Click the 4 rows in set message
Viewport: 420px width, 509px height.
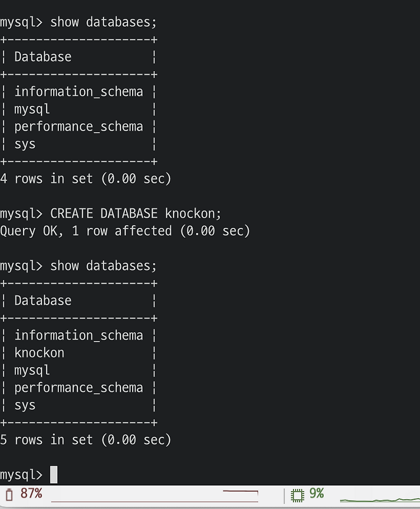(86, 179)
